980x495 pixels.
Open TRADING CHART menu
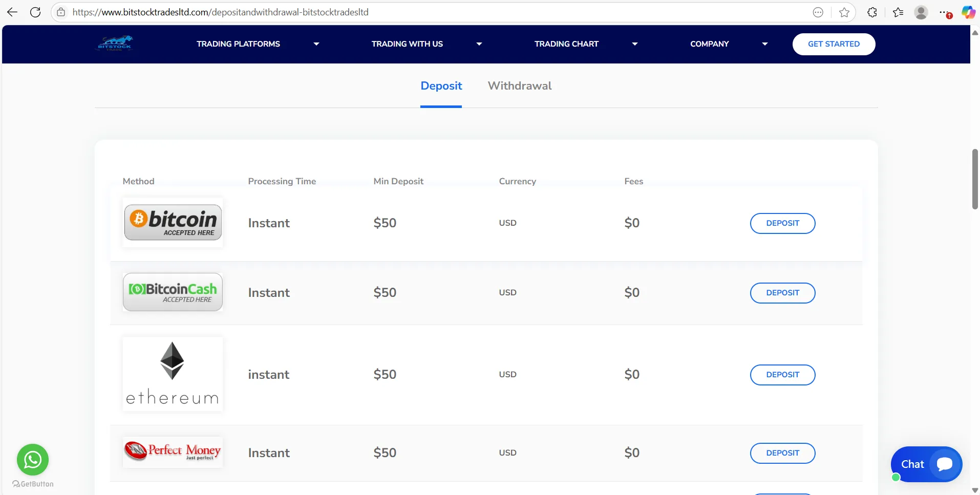[x=566, y=44]
